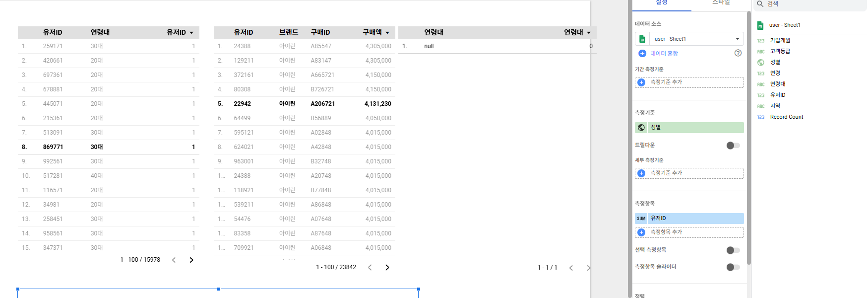Click user ID 347371 in row 15
Image resolution: width=868 pixels, height=298 pixels.
pyautogui.click(x=53, y=248)
